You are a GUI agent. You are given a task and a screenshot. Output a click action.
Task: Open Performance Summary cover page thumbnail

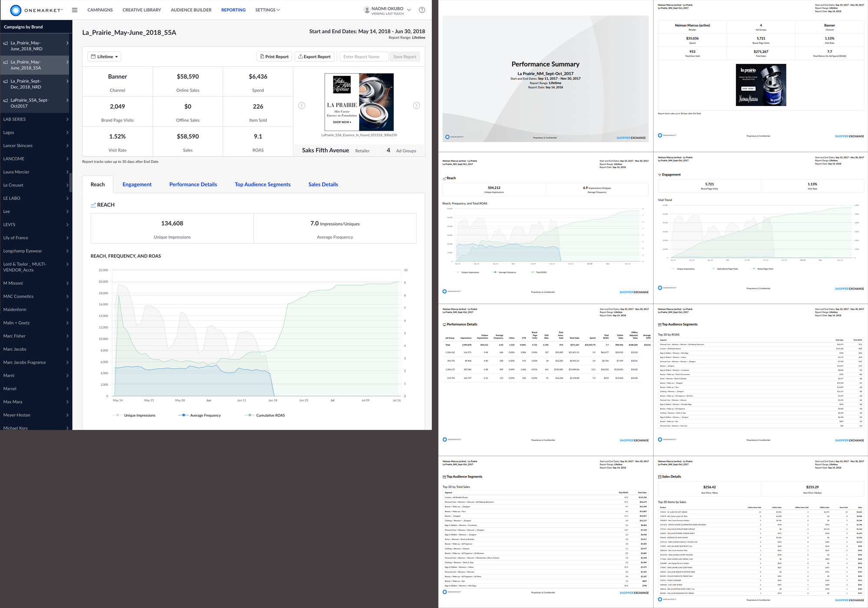546,79
